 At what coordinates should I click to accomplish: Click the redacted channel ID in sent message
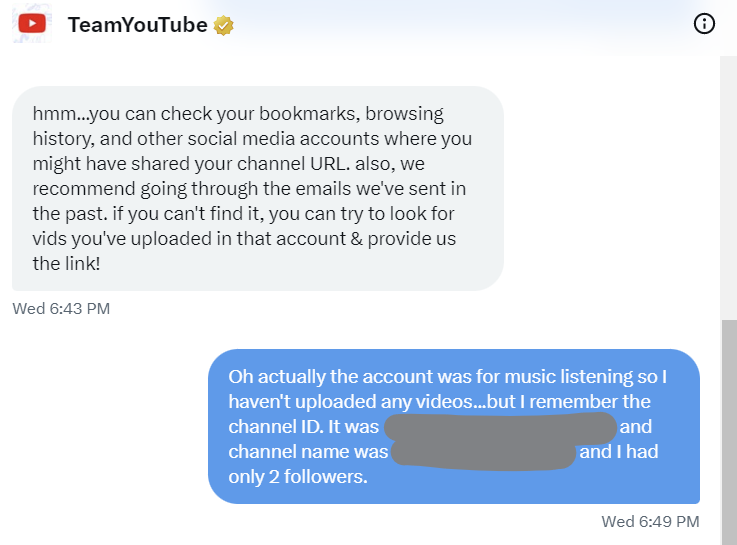pyautogui.click(x=501, y=427)
